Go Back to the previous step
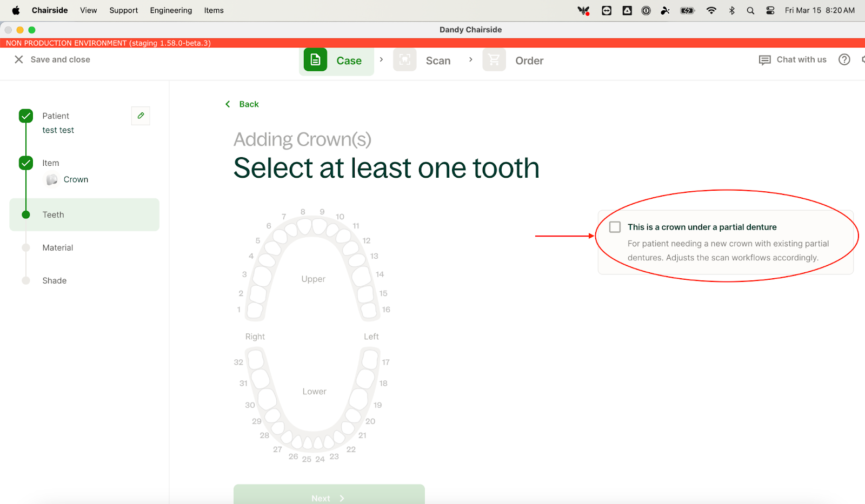 (x=242, y=104)
